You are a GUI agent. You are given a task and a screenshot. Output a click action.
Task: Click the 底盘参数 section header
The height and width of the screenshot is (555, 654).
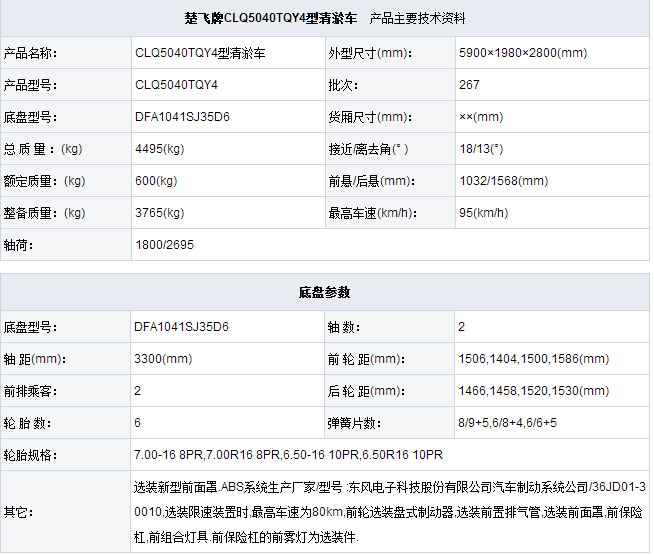click(x=324, y=292)
